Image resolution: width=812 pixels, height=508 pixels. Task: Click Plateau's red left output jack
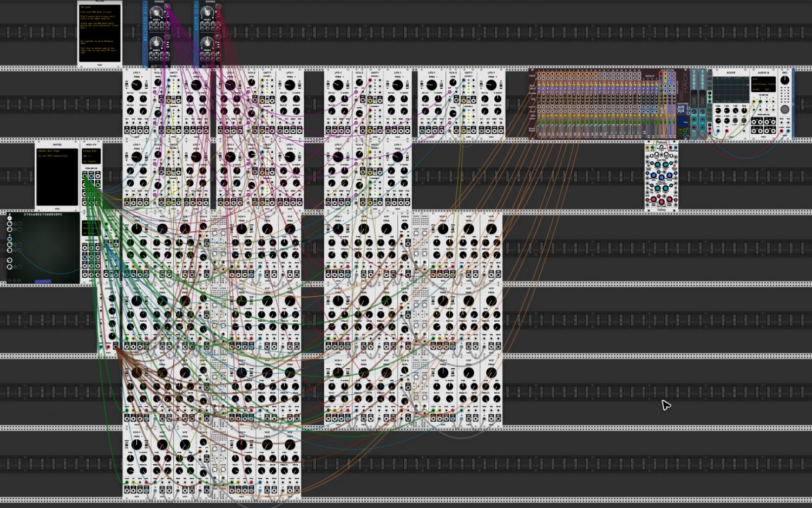click(671, 147)
